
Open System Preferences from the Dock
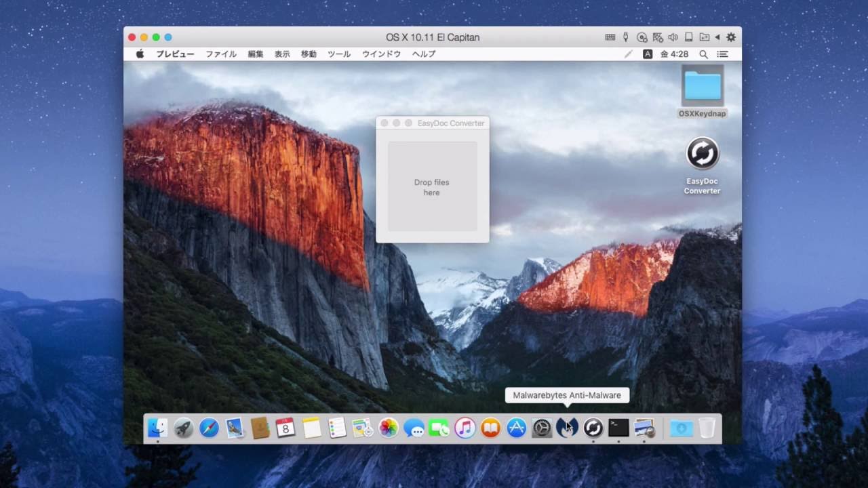pyautogui.click(x=542, y=428)
